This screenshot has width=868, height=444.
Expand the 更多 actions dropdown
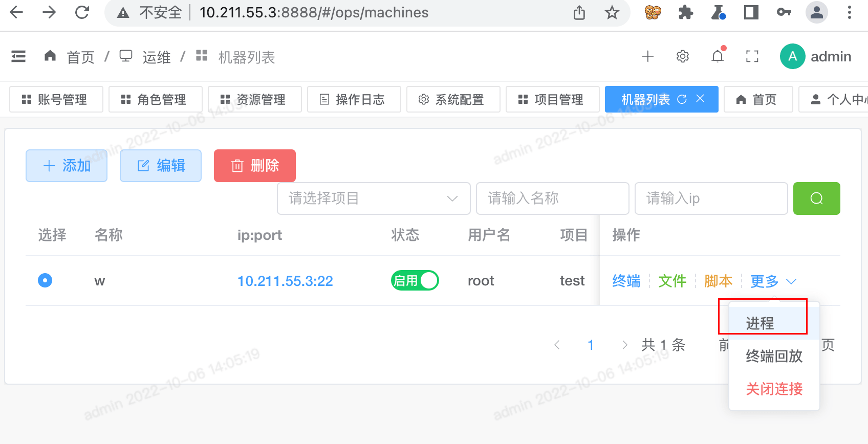coord(773,281)
